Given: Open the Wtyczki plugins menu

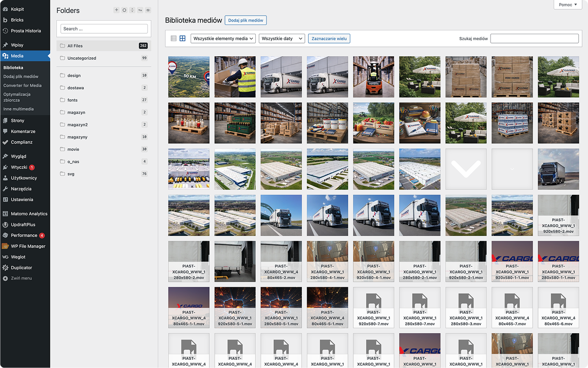Looking at the screenshot, I should (x=19, y=167).
